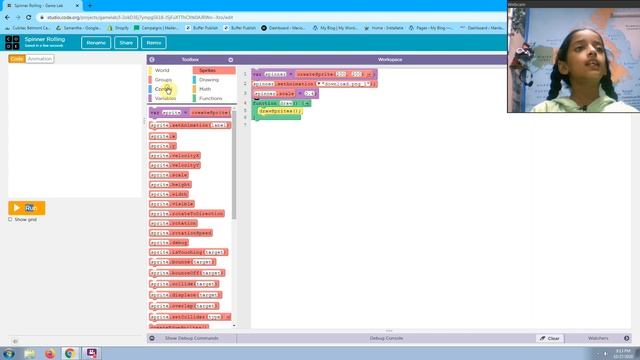Viewport: 640px width, 360px height.
Task: Open a new browser tab
Action: (90, 6)
